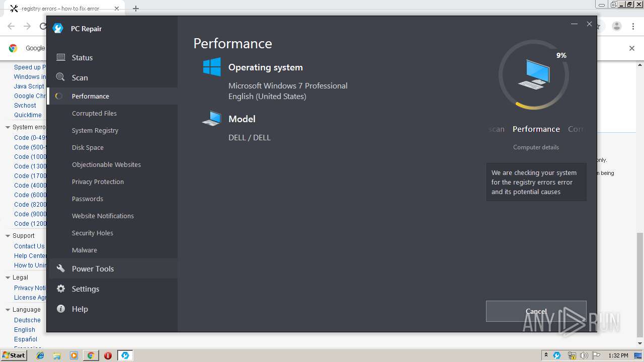This screenshot has height=362, width=644.
Task: Open a new Chrome tab
Action: (x=136, y=9)
